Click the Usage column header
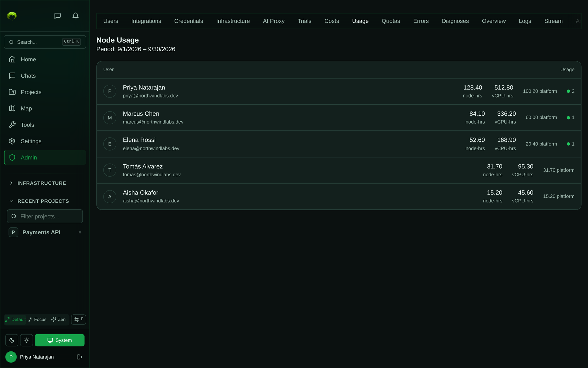Image resolution: width=588 pixels, height=368 pixels. click(567, 70)
